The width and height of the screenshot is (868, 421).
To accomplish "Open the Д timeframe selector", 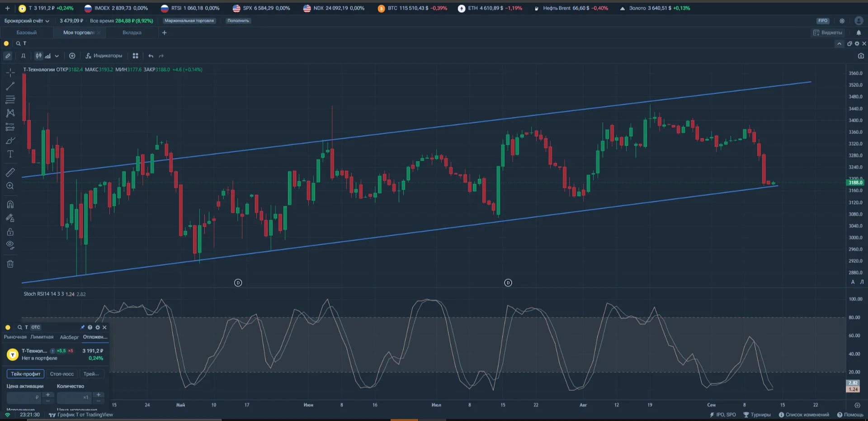I will [23, 56].
